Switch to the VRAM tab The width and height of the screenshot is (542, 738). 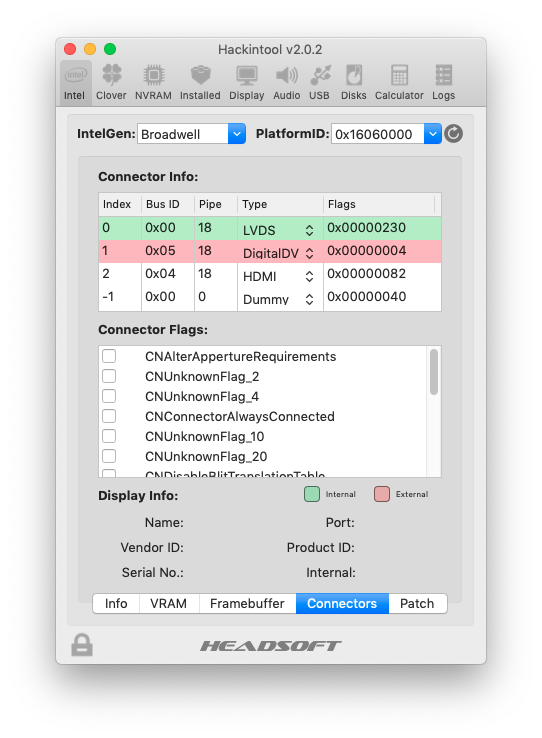click(169, 603)
